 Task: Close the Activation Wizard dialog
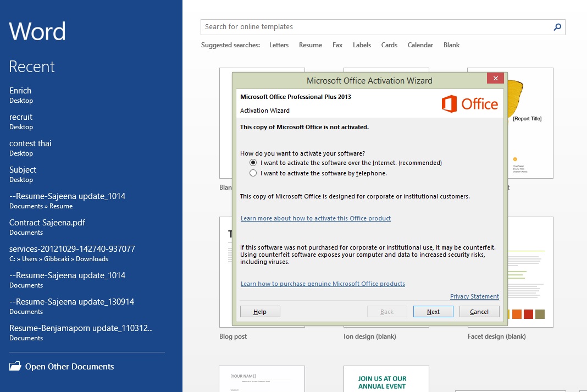point(495,78)
